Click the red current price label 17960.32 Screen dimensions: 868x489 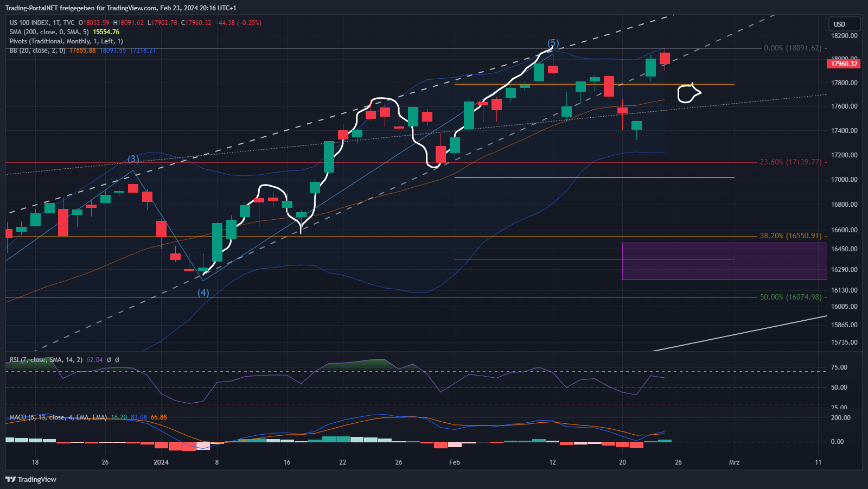[x=844, y=64]
